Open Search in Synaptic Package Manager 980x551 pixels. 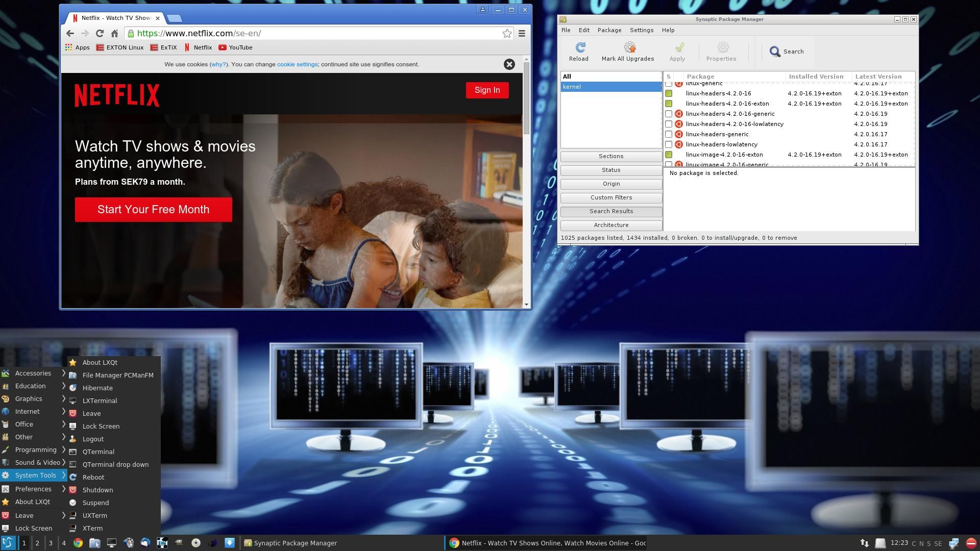click(786, 52)
